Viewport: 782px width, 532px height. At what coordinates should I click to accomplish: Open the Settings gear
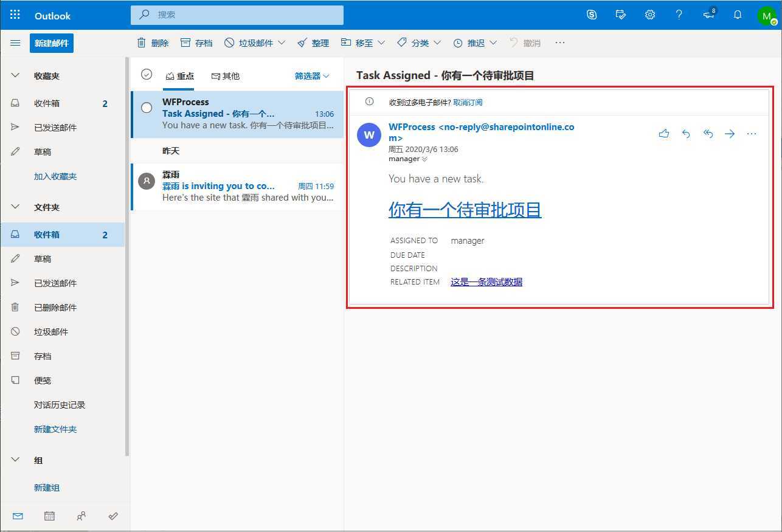(x=650, y=15)
